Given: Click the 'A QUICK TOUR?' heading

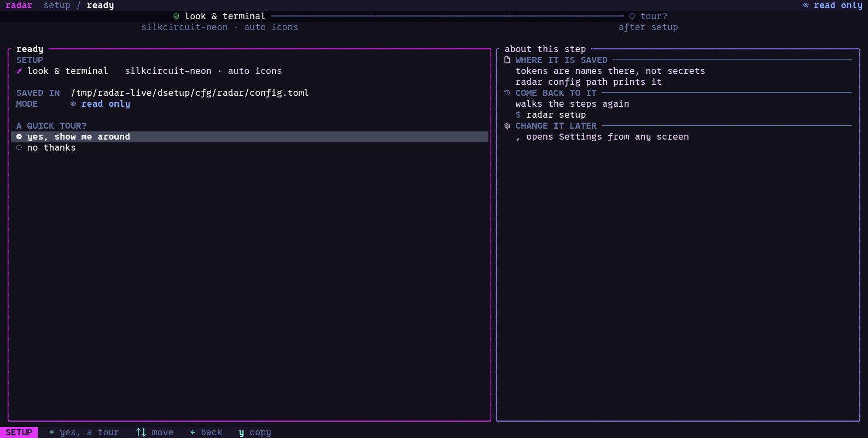Looking at the screenshot, I should click(x=51, y=126).
